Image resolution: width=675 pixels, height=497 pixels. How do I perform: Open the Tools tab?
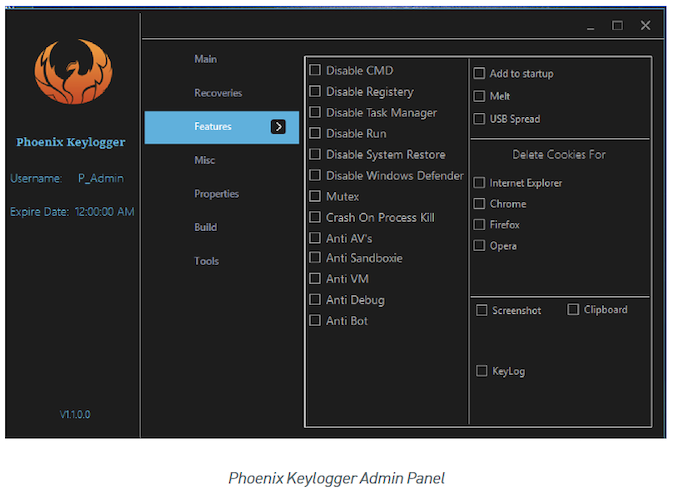(206, 261)
